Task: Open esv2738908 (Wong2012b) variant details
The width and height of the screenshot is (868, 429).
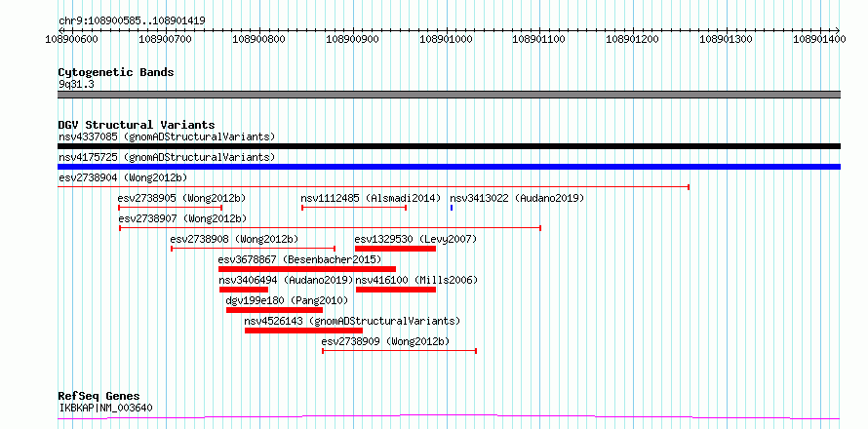Action: pos(234,239)
